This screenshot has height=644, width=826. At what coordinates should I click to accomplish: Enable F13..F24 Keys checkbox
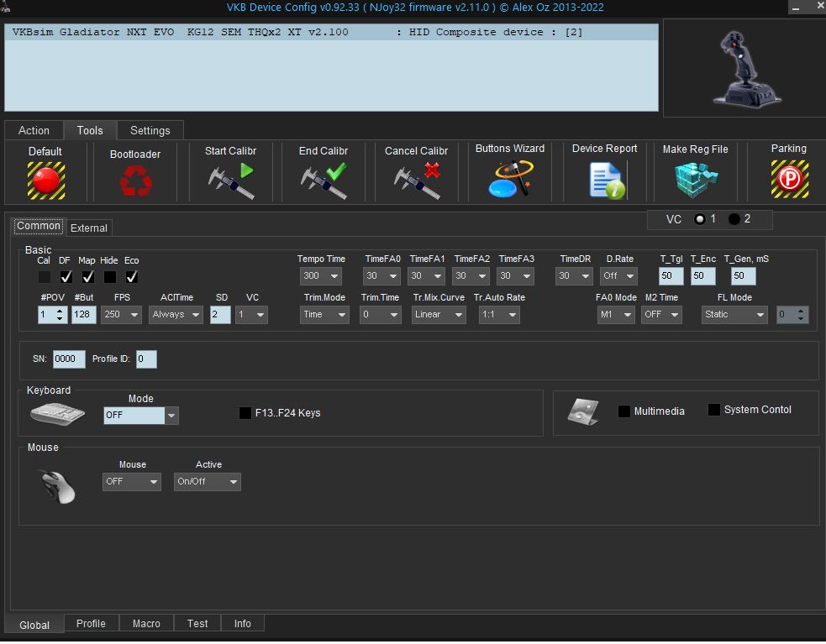coord(245,413)
